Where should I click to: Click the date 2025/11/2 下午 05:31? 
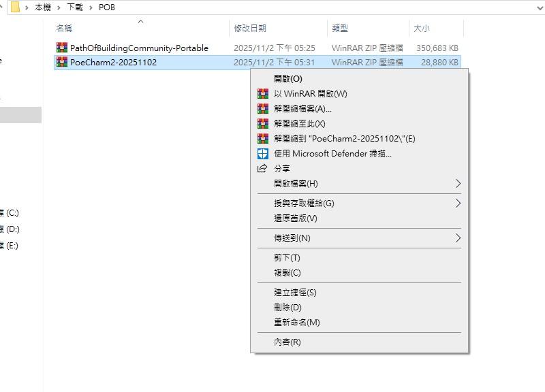275,63
